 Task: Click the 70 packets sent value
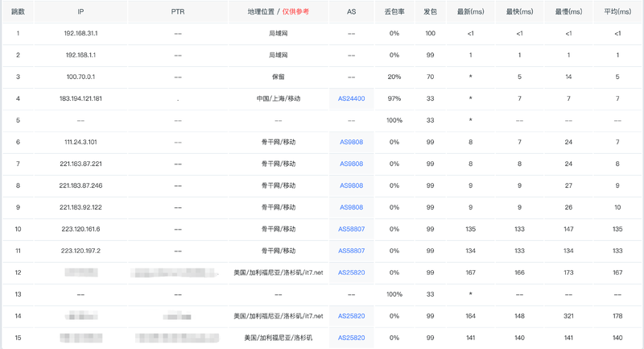(430, 77)
